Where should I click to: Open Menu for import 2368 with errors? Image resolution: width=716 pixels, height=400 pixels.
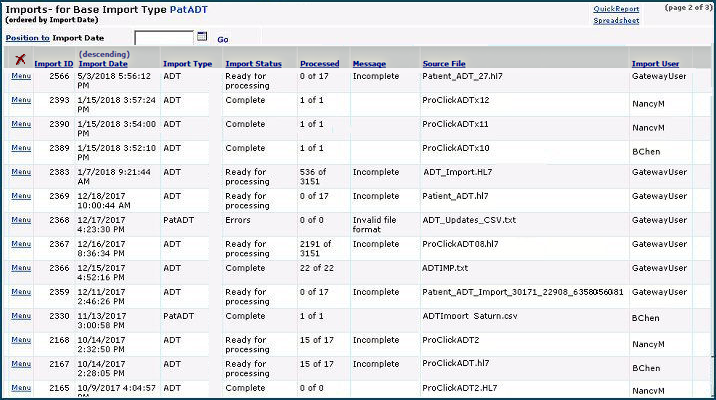click(20, 219)
